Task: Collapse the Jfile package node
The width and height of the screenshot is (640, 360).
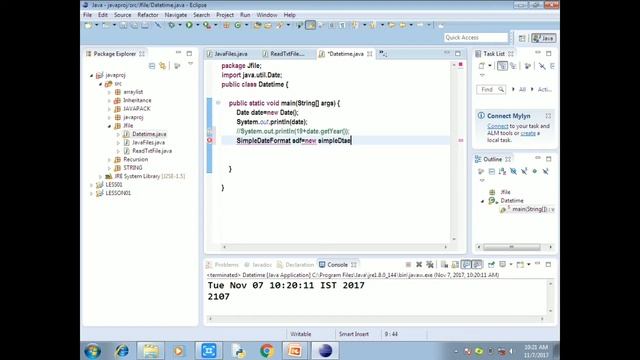Action: pyautogui.click(x=109, y=126)
